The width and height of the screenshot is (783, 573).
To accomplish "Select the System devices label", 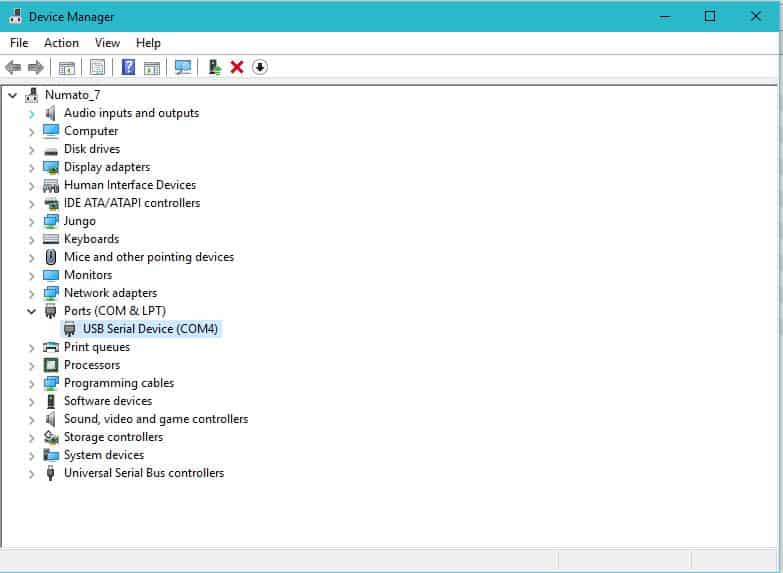I will (104, 455).
